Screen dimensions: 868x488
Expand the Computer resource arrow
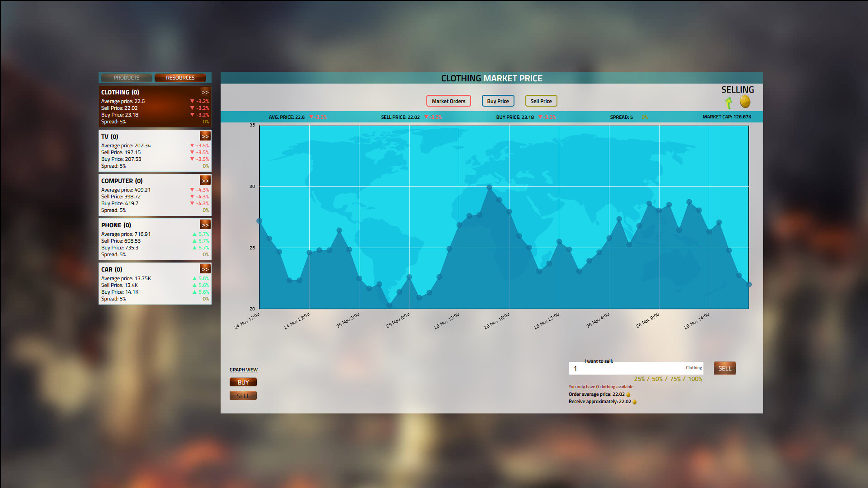[205, 180]
